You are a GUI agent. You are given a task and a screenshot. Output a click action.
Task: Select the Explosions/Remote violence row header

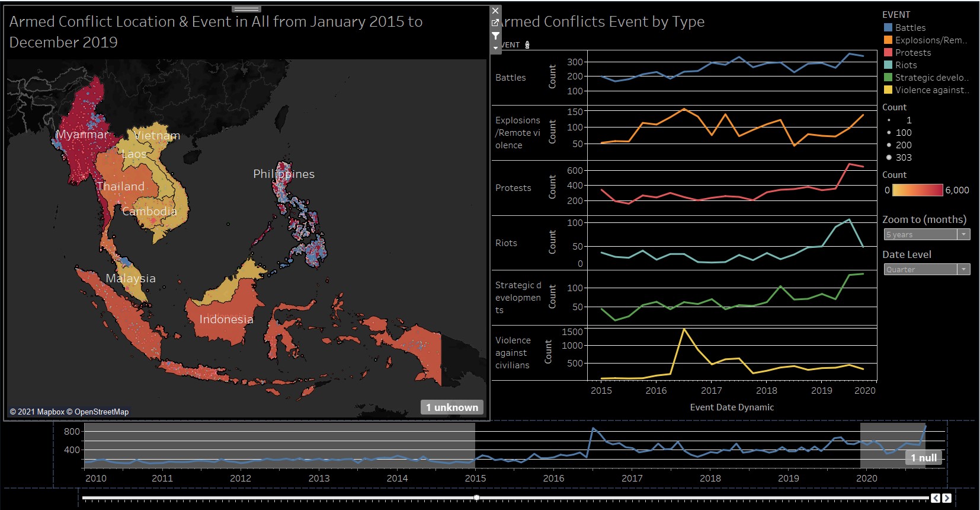(x=517, y=133)
